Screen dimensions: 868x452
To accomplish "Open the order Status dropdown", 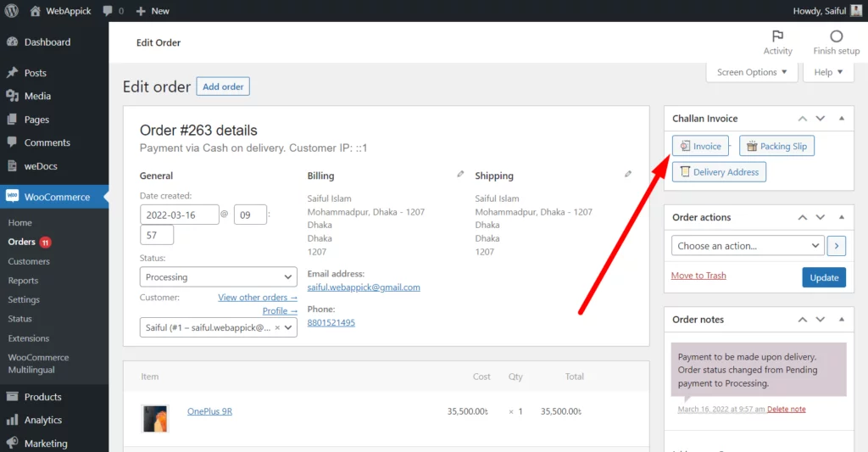I will pyautogui.click(x=218, y=277).
